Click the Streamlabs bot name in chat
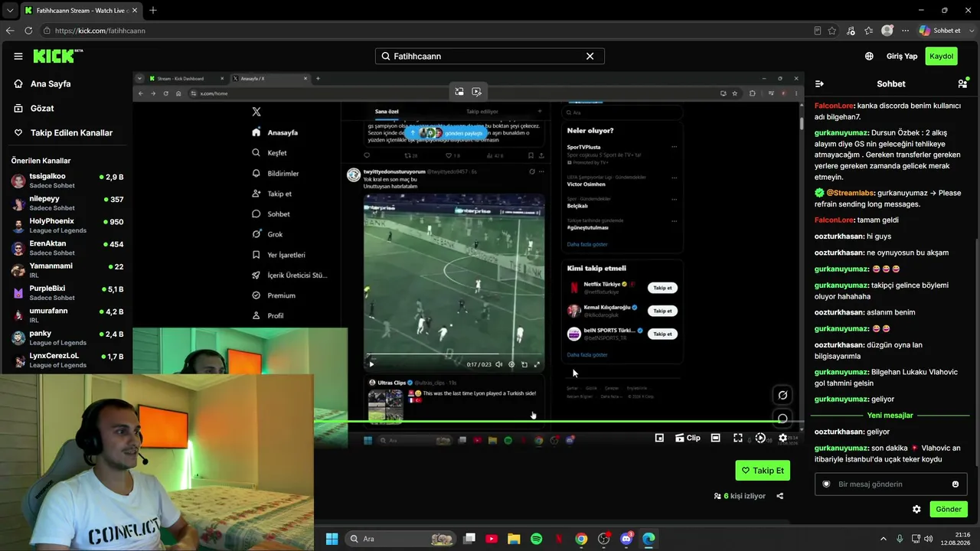 coord(850,193)
